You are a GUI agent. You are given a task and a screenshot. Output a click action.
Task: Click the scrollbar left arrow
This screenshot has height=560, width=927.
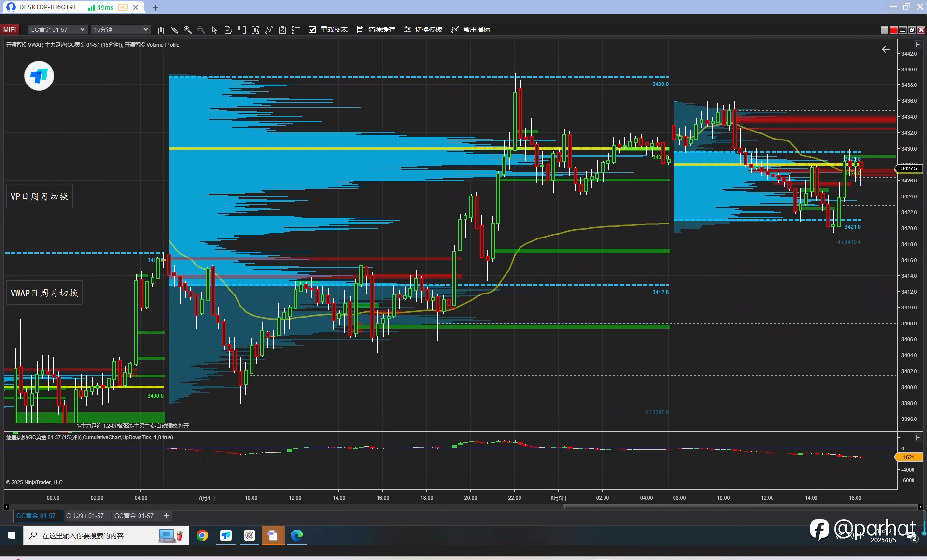6,507
